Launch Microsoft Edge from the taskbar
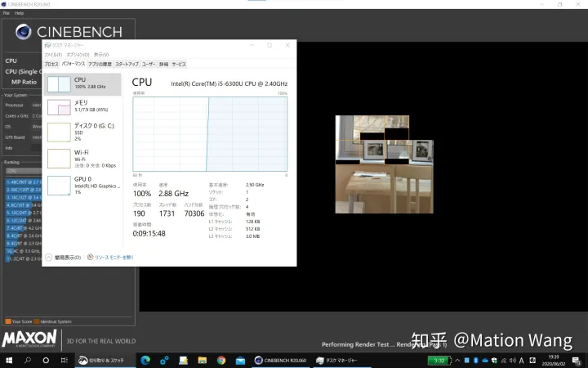The height and width of the screenshot is (368, 588). [x=145, y=361]
